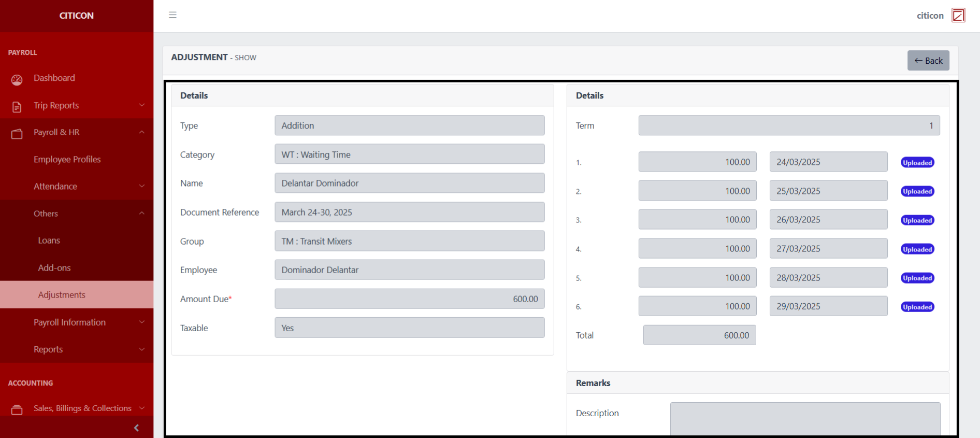Click the Payroll & HR folder icon
Screen dimensions: 980x438
coord(17,134)
